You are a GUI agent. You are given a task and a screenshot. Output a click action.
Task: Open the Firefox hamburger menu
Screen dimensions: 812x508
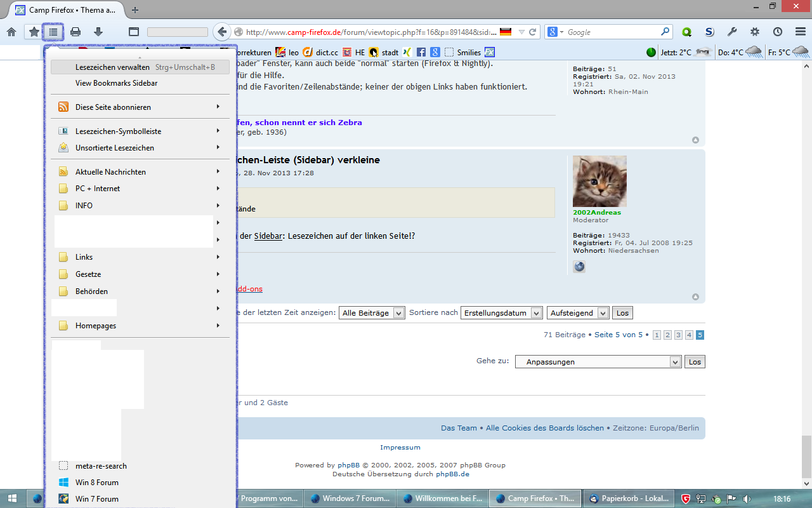800,32
